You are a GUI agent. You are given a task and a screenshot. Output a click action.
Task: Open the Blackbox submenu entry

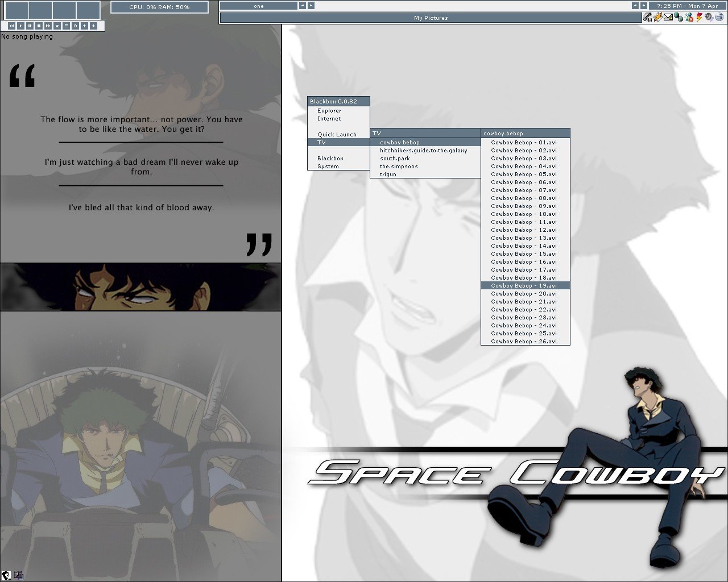coord(338,159)
